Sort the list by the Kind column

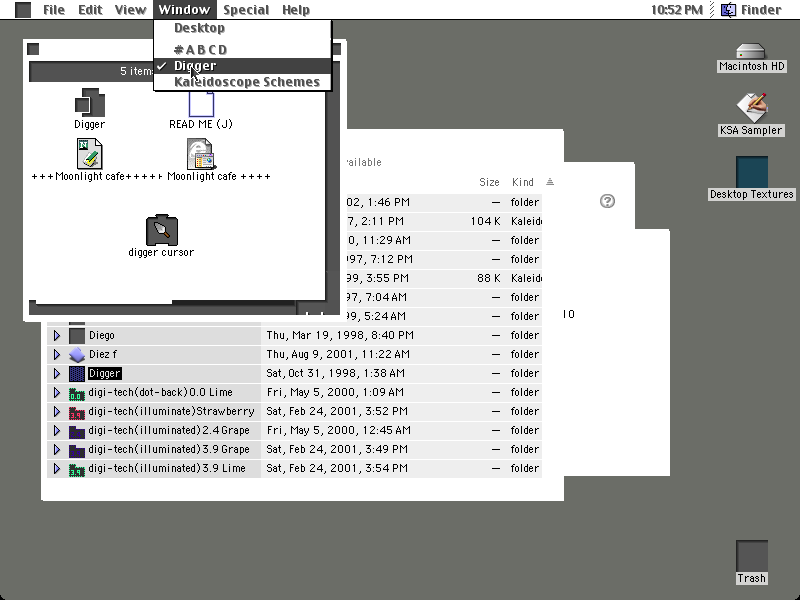click(x=522, y=182)
